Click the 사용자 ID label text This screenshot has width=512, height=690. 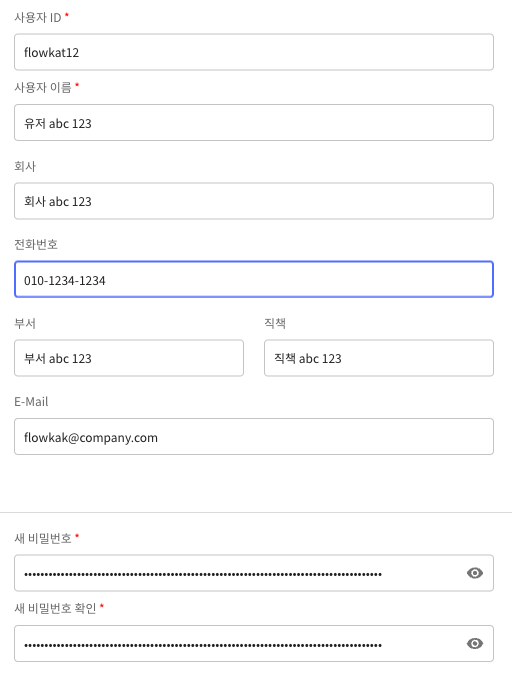(38, 18)
